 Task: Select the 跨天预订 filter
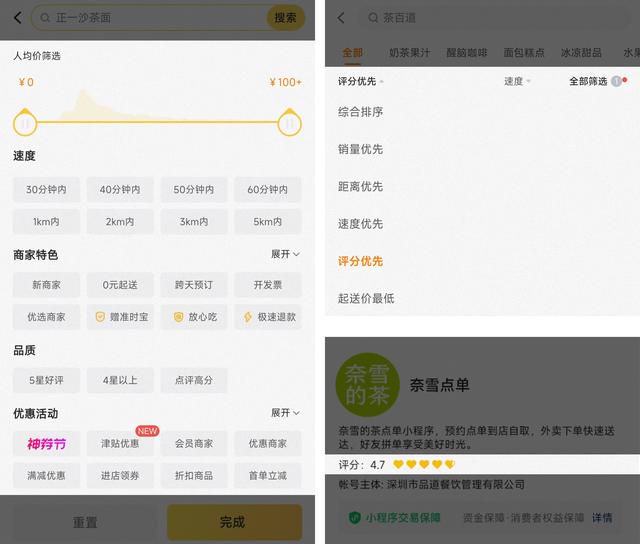[x=194, y=285]
